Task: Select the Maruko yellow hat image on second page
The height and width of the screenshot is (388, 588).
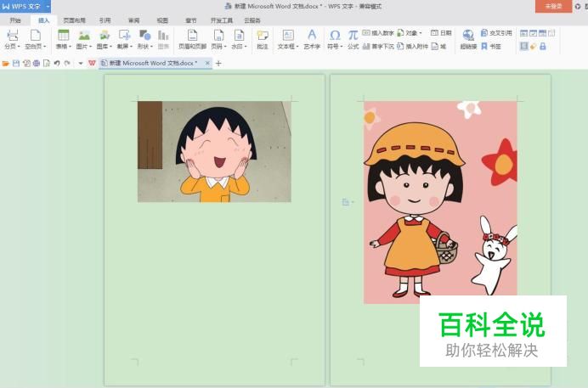Action: pyautogui.click(x=440, y=202)
